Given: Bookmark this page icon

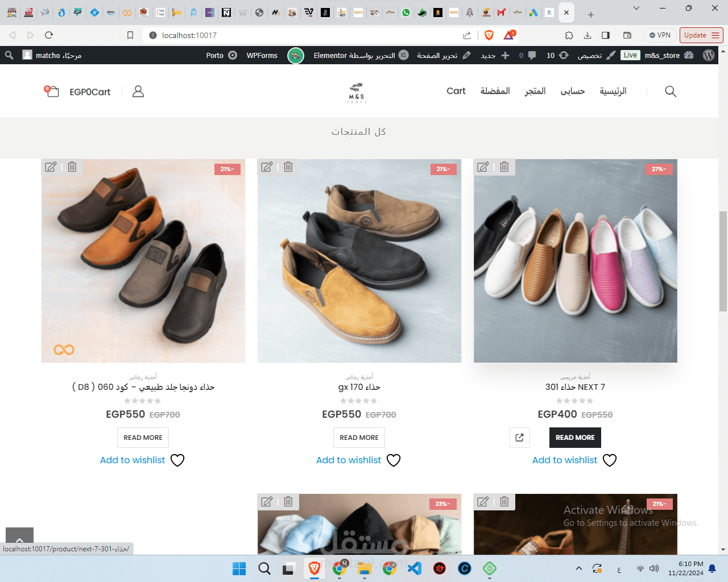Looking at the screenshot, I should pos(130,35).
